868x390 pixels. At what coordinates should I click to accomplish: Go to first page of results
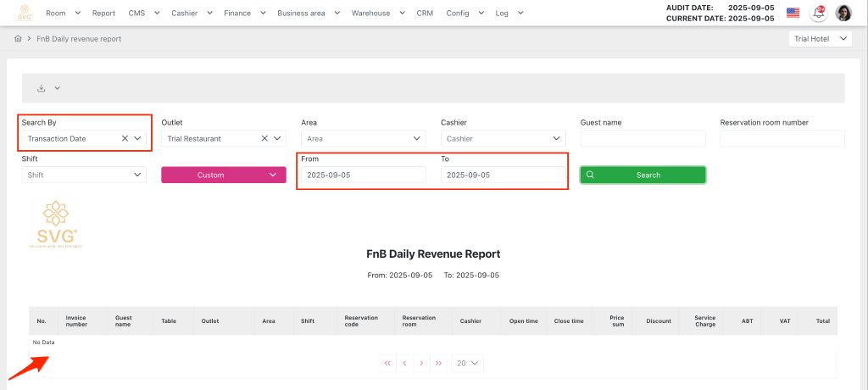pyautogui.click(x=387, y=363)
